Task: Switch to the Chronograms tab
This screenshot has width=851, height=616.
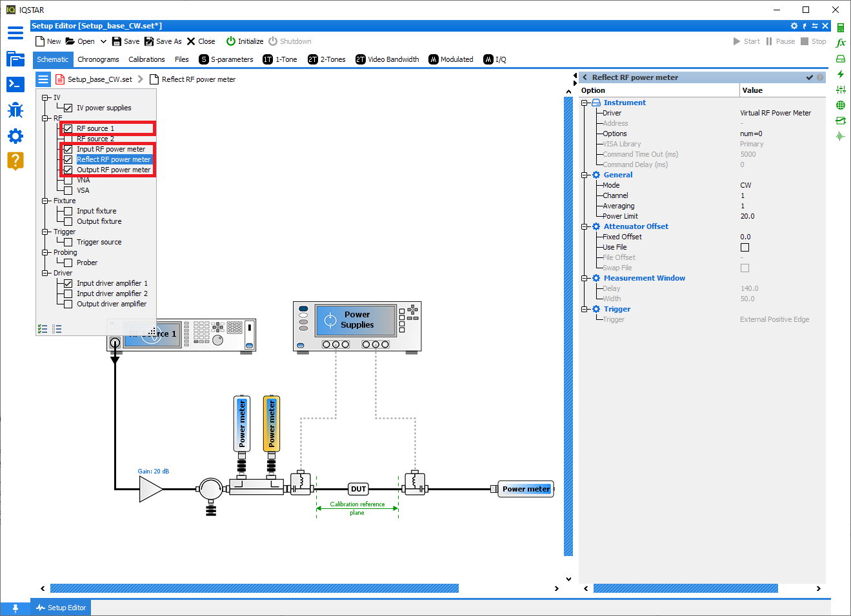Action: pyautogui.click(x=98, y=59)
